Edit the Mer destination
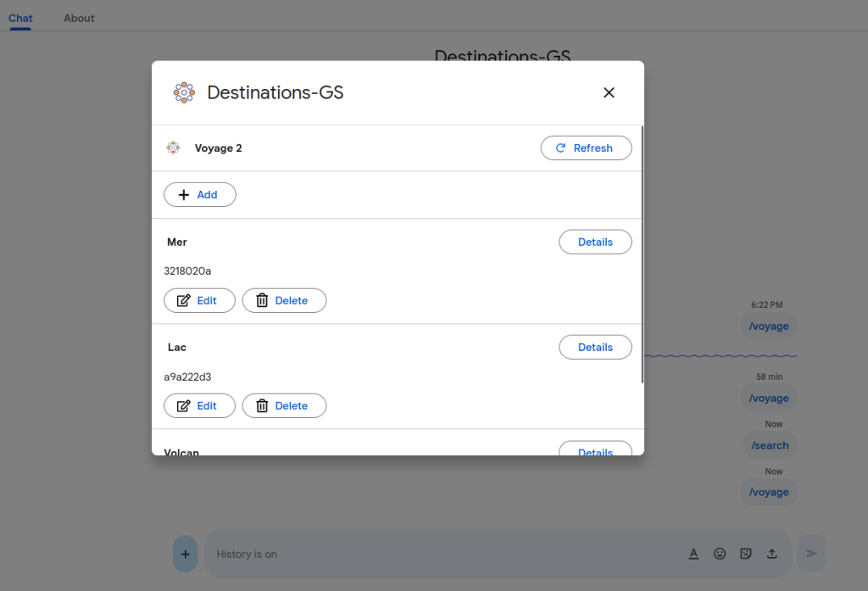The height and width of the screenshot is (591, 868). (199, 300)
